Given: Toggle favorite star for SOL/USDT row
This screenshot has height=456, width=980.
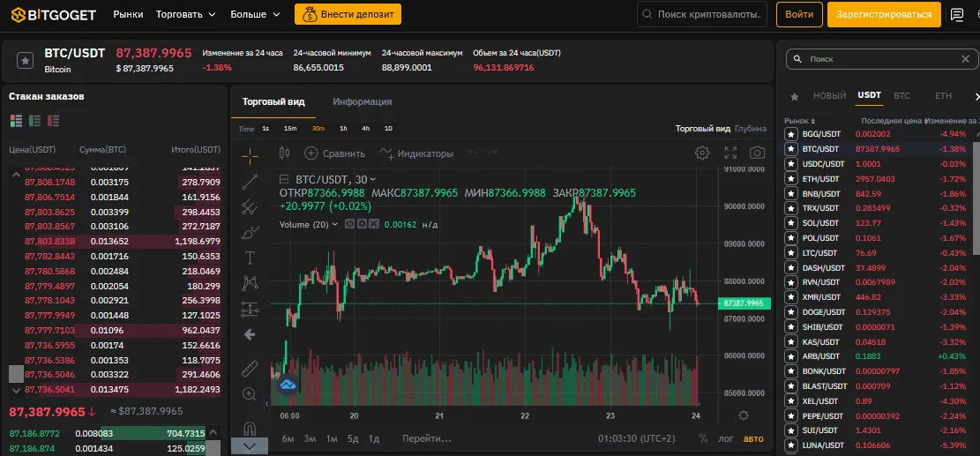Looking at the screenshot, I should 790,223.
